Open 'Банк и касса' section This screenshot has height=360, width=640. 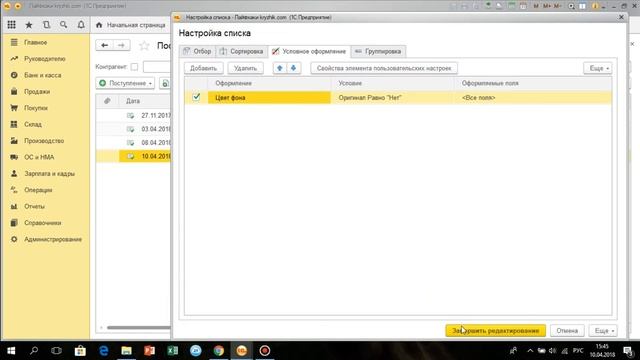coord(42,75)
